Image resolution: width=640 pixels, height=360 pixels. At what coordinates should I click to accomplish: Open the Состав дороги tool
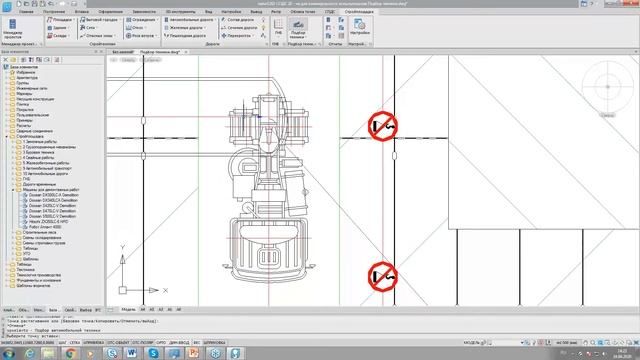tap(238, 20)
